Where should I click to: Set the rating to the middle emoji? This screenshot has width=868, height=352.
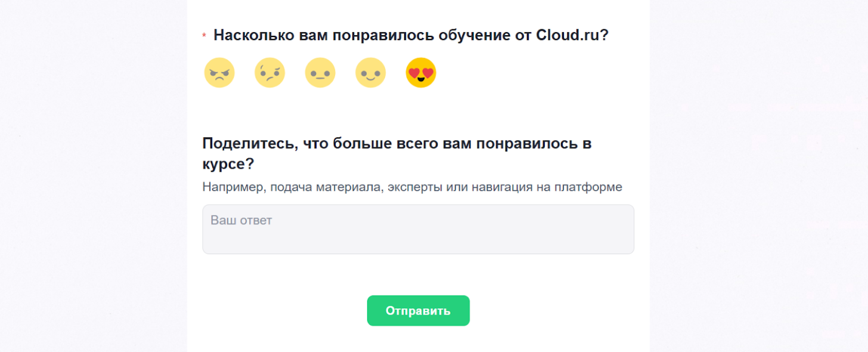pyautogui.click(x=320, y=73)
